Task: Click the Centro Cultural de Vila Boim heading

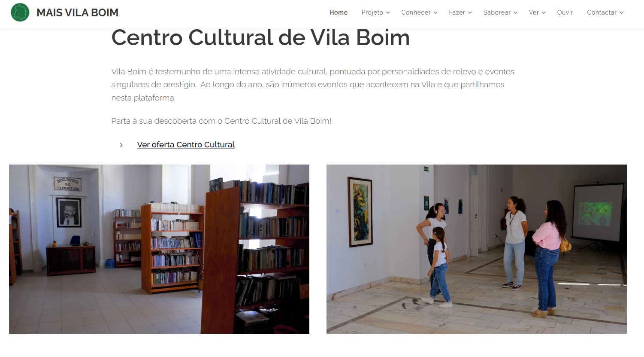Action: click(260, 38)
